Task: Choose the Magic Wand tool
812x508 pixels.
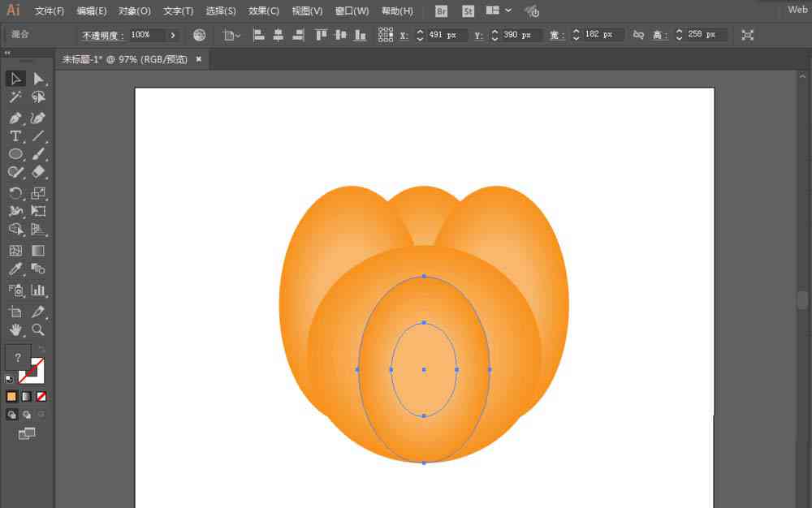Action: pos(15,97)
